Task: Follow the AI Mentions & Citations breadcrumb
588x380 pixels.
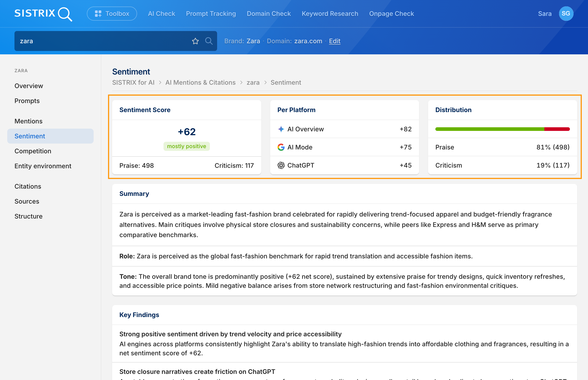Action: click(x=200, y=82)
